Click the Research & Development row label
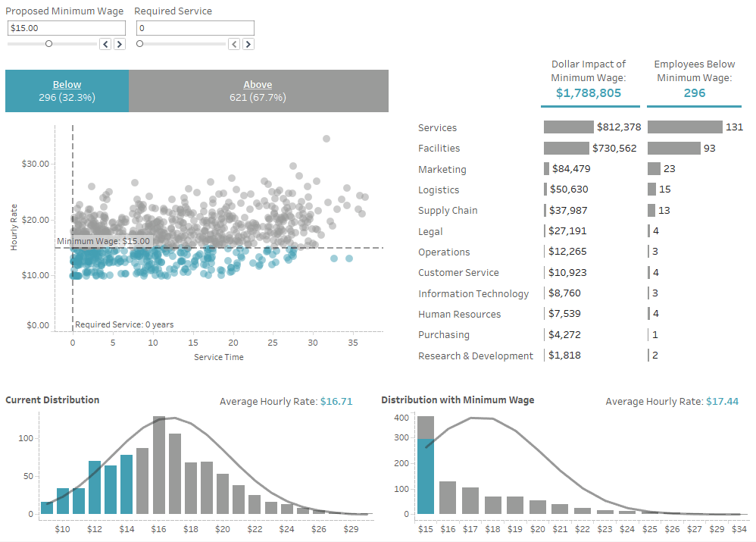This screenshot has width=756, height=542. [x=476, y=356]
